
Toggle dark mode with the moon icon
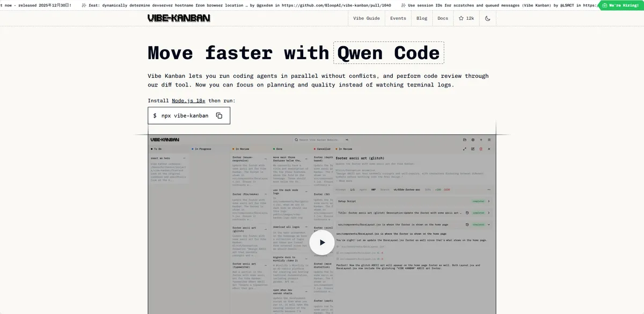[x=487, y=18]
